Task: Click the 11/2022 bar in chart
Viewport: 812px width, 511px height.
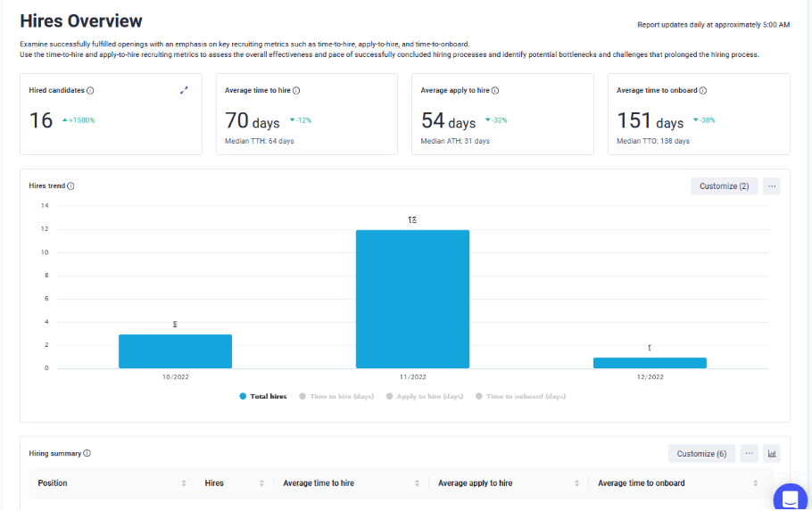Action: point(413,300)
